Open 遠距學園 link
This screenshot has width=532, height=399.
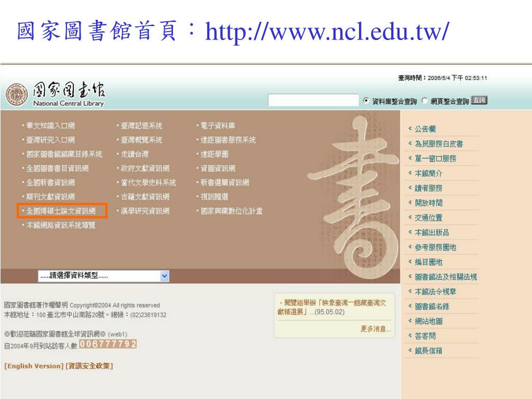[x=214, y=154]
